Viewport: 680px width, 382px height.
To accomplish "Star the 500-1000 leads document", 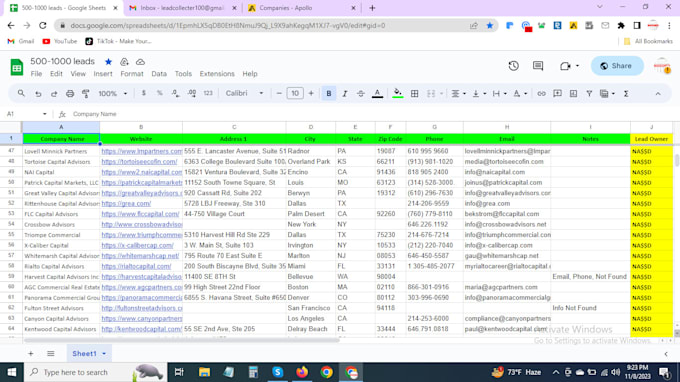I will [x=108, y=62].
